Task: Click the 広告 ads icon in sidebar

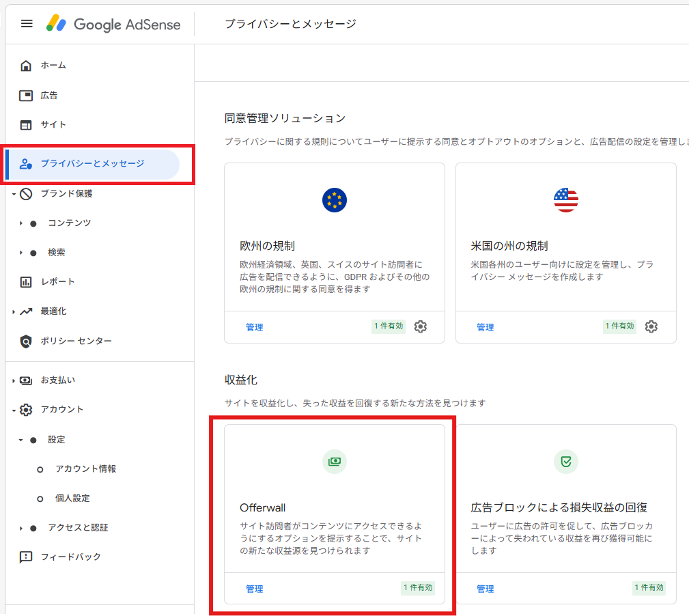Action: pyautogui.click(x=26, y=96)
